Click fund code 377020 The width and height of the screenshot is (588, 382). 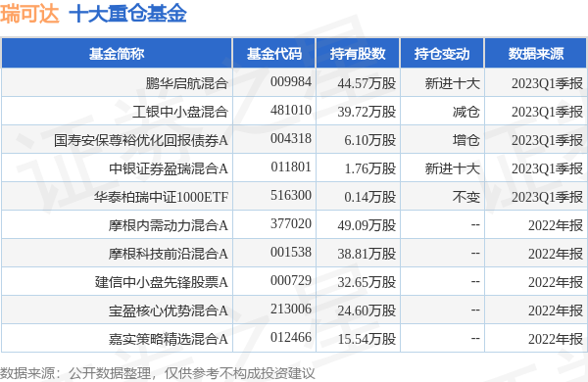coord(291,223)
